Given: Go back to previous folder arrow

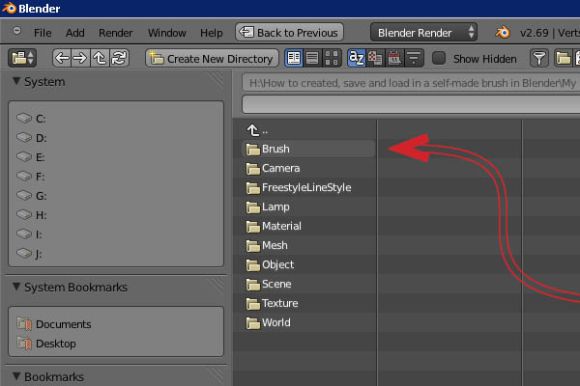Looking at the screenshot, I should point(62,58).
